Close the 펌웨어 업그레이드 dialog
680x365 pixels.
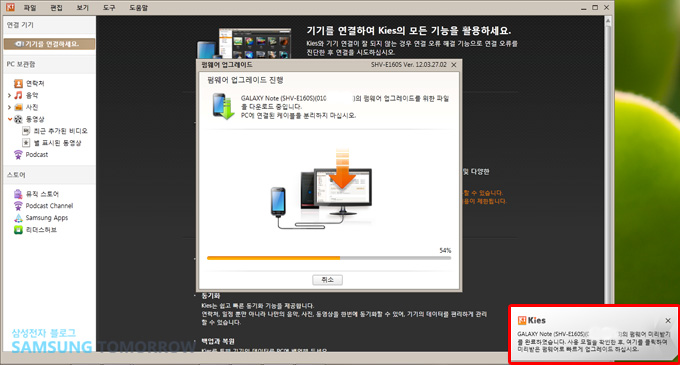pyautogui.click(x=454, y=65)
